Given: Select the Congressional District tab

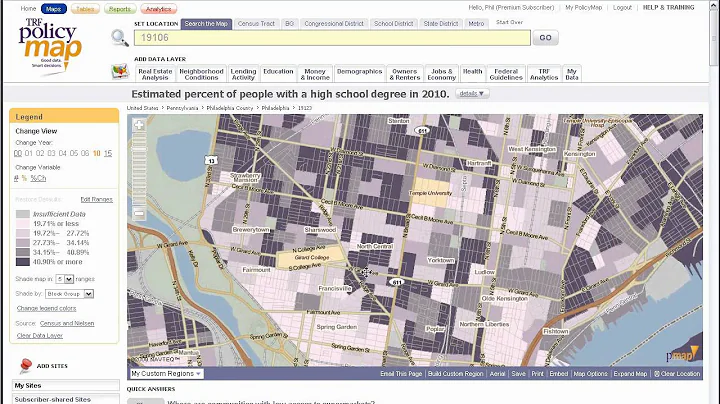Looking at the screenshot, I should (x=334, y=24).
